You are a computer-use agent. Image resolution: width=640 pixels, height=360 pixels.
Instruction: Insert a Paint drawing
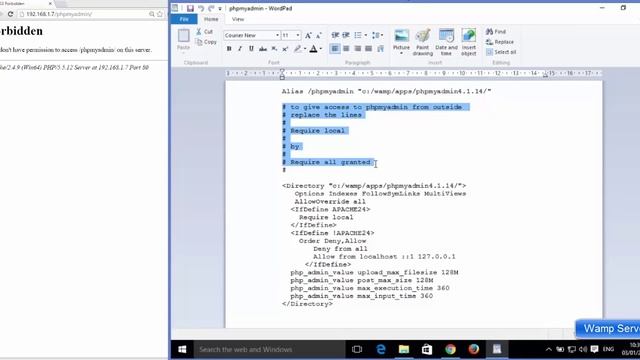point(422,42)
